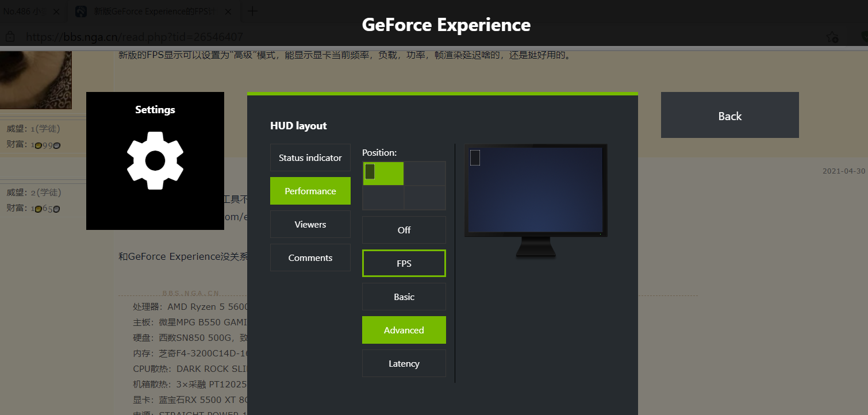Click the site lock icon in address bar
The width and height of the screenshot is (868, 415).
click(x=10, y=37)
